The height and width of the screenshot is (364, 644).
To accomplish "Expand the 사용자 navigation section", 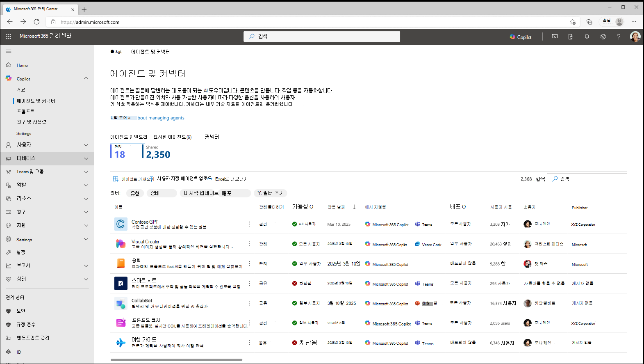I will click(x=86, y=145).
